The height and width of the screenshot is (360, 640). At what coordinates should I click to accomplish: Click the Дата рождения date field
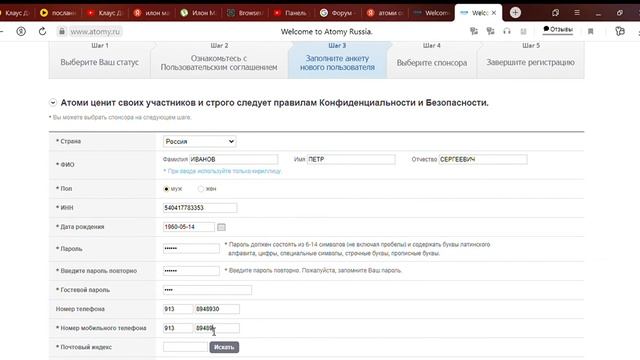(189, 227)
